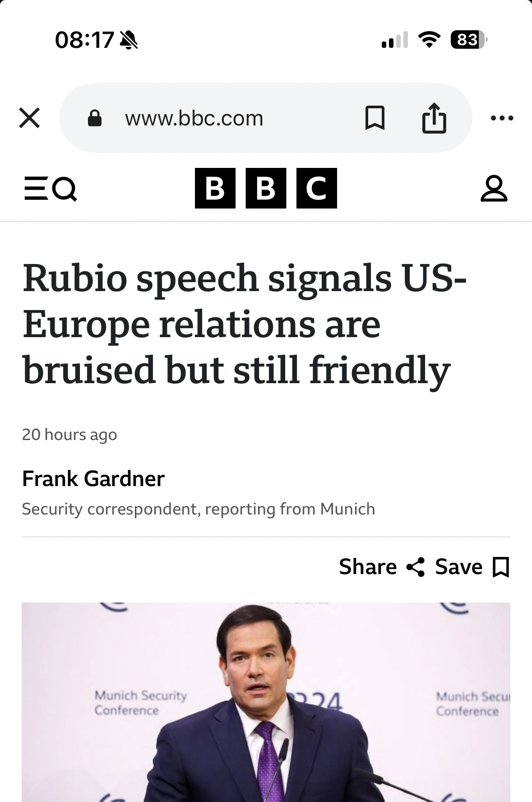Tap the share network icon
Screen dimensions: 532x802
pos(416,567)
